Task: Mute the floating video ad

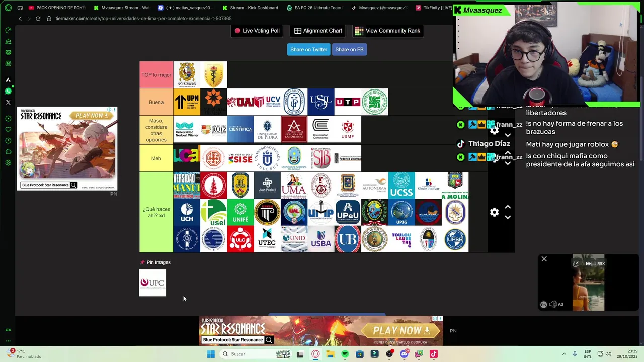Action: 553,304
